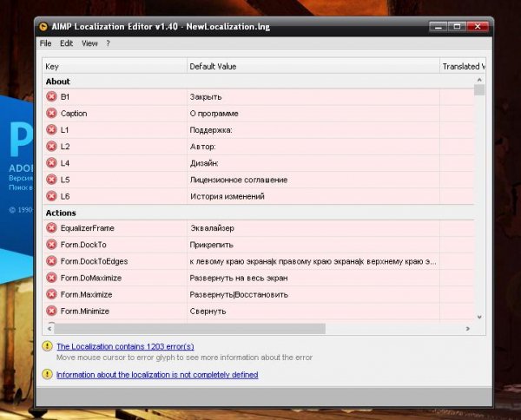The image size is (521, 420).
Task: Click the default value 'Эквалайзер'
Action: (212, 228)
